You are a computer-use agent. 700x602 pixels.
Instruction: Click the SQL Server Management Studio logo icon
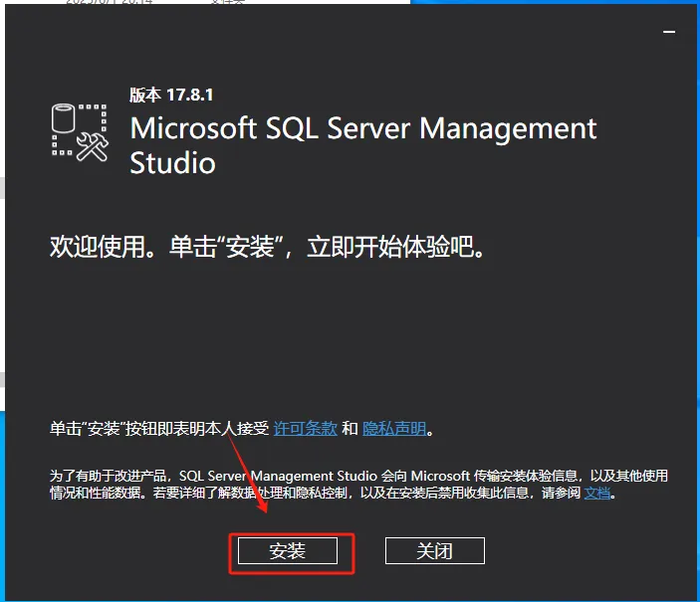click(80, 132)
